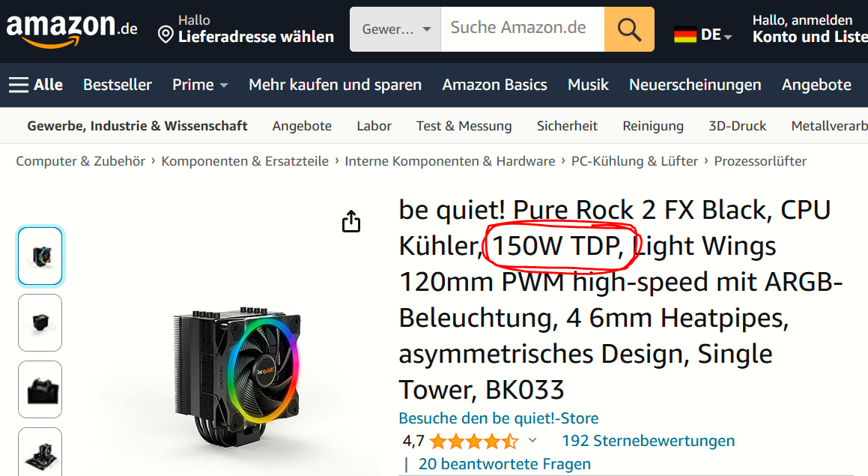The width and height of the screenshot is (868, 476).
Task: Click the Prozessorlüfter breadcrumb link
Action: [760, 161]
